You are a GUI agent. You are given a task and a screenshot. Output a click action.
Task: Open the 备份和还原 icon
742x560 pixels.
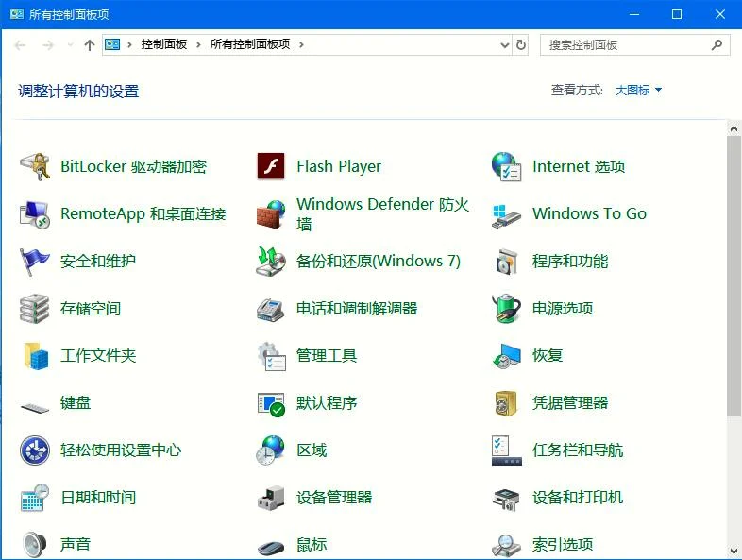tap(271, 262)
